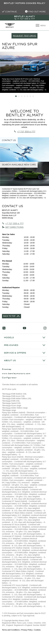
Task: Click the Request Test Drive button
Action: coord(24,36)
